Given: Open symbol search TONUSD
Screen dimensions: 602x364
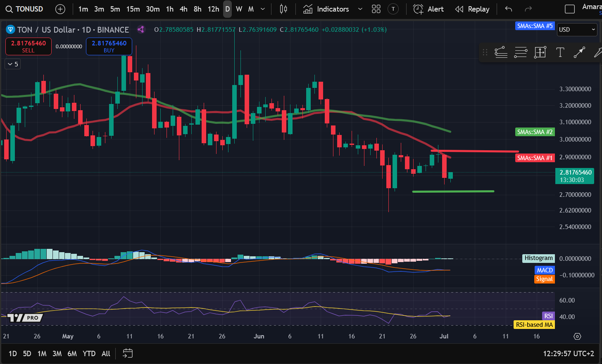Looking at the screenshot, I should (25, 9).
